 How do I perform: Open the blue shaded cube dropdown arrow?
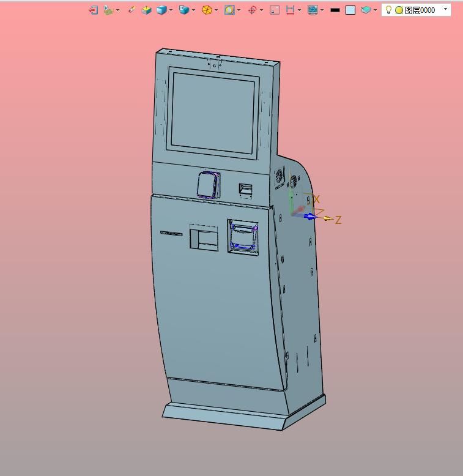click(x=171, y=10)
